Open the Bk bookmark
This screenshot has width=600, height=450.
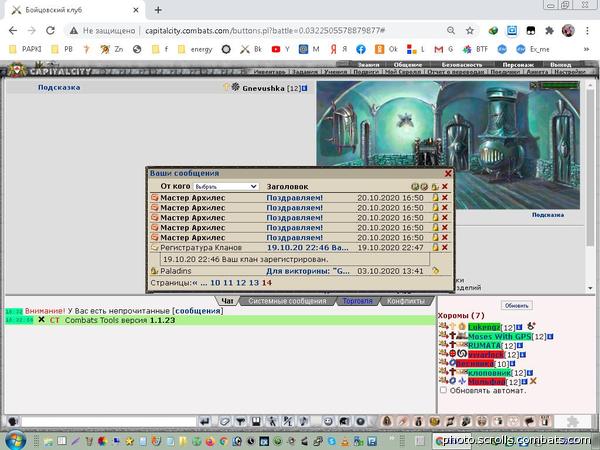(x=251, y=49)
